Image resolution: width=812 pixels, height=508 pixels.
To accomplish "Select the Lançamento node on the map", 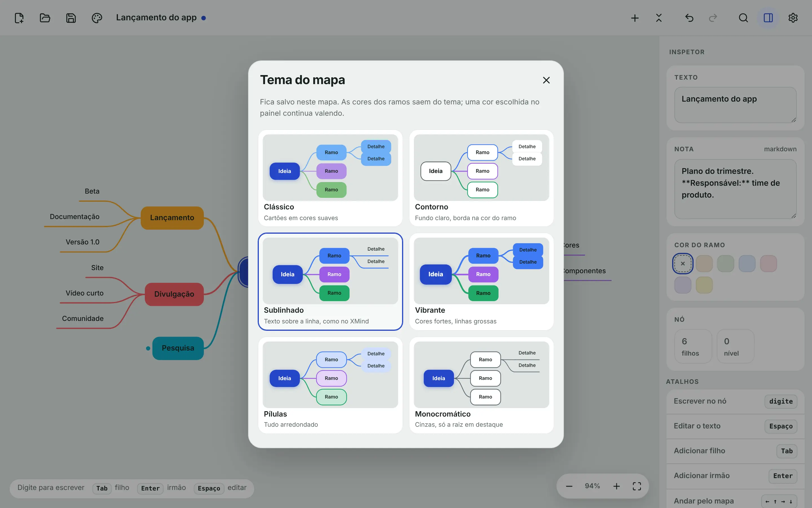I will click(172, 218).
